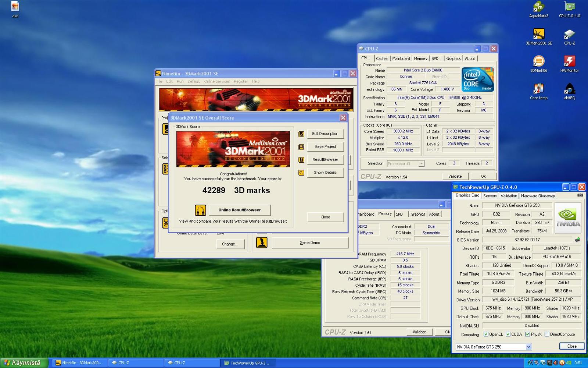
Task: Open the HWMonitor desktop shortcut
Action: pos(569,64)
